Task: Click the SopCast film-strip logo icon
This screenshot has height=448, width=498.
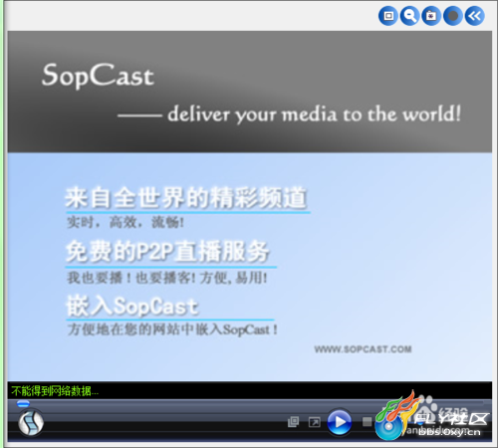Action: pyautogui.click(x=31, y=423)
